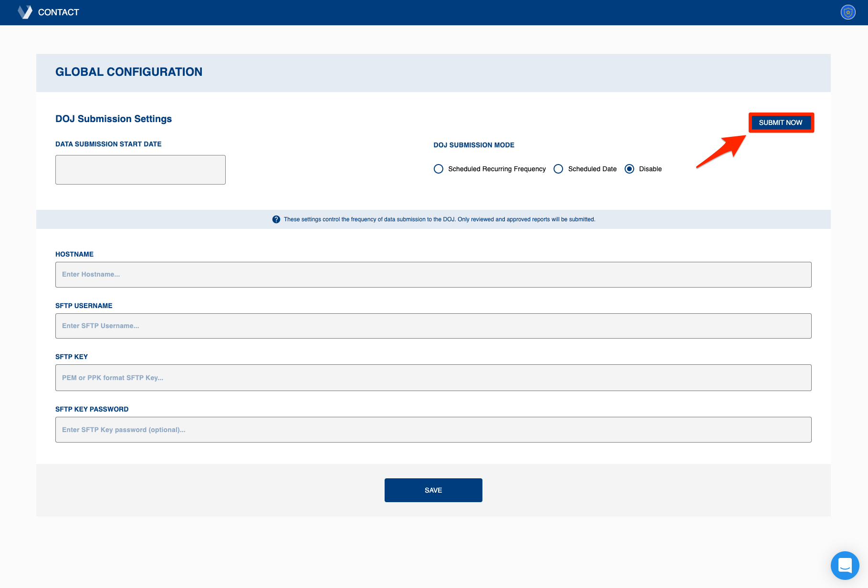
Task: Click the blue question mark help icon
Action: [276, 219]
